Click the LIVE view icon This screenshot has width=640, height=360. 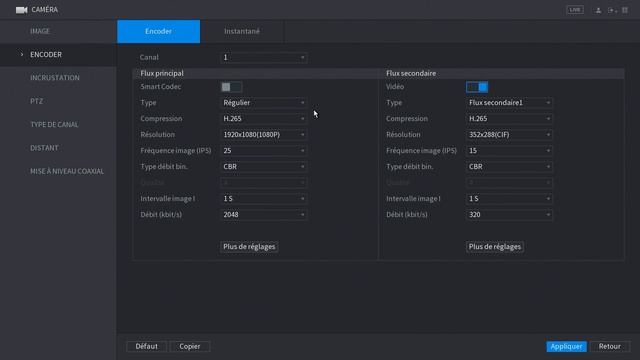click(x=575, y=10)
